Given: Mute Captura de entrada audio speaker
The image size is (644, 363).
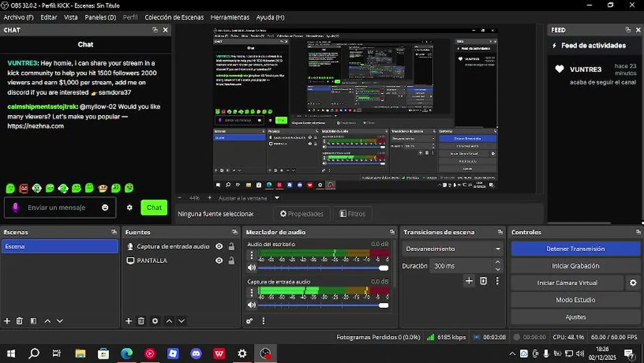Looking at the screenshot, I should point(252,305).
